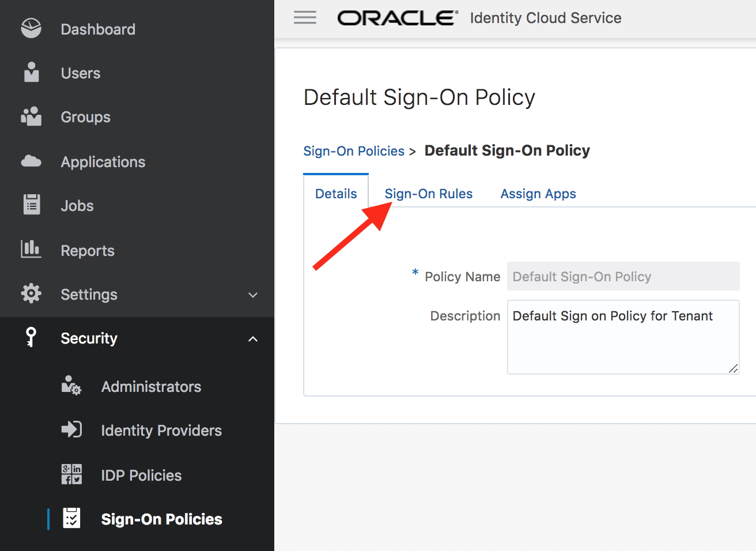Click the Identity Cloud Service title
Viewport: 756px width, 551px height.
pyautogui.click(x=546, y=18)
